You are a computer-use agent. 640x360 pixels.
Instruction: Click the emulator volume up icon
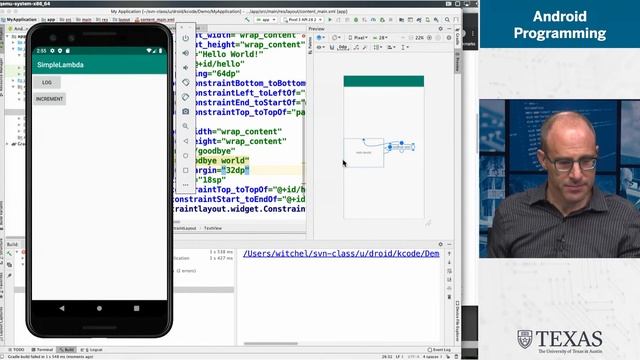pos(186,53)
